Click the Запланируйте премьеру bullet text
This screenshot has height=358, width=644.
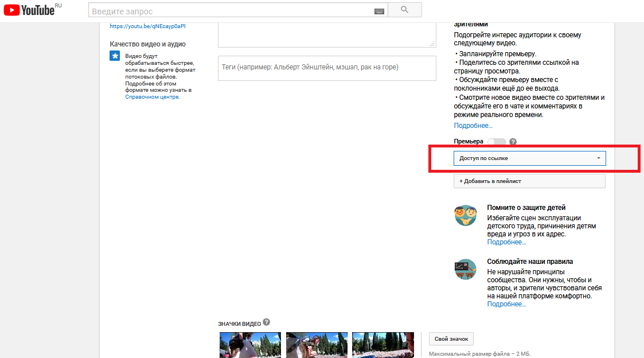(497, 54)
